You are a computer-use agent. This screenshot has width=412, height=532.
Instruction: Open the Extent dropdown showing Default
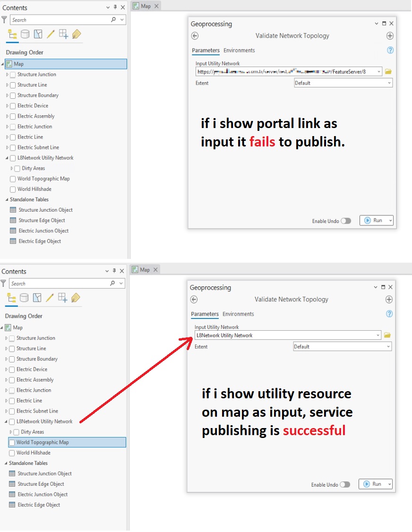tap(343, 83)
